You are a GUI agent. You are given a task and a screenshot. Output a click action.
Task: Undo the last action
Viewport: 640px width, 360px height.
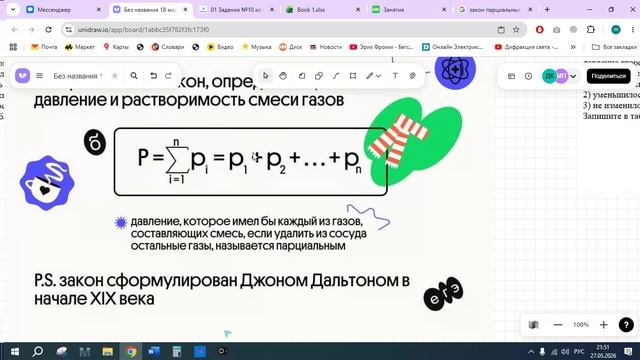(153, 76)
